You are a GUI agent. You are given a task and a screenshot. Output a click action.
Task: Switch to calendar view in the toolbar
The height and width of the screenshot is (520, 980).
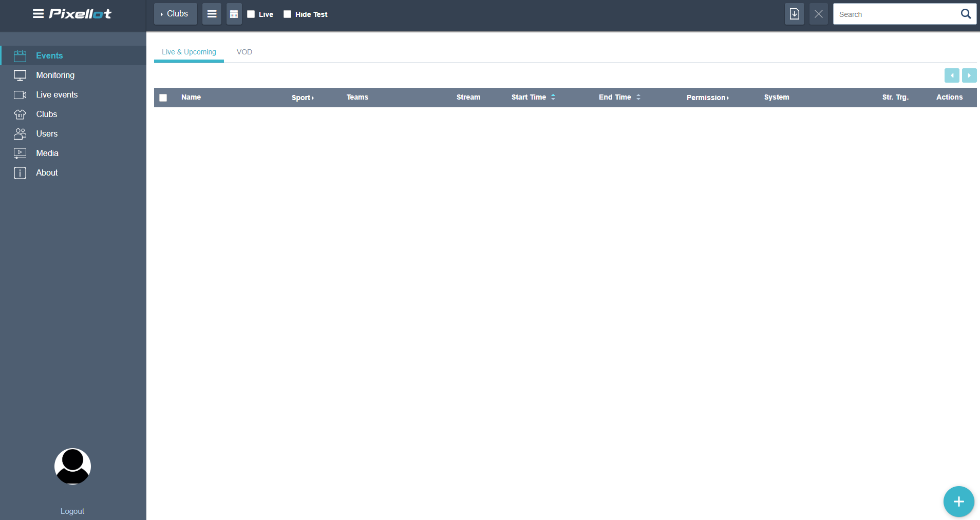click(234, 14)
